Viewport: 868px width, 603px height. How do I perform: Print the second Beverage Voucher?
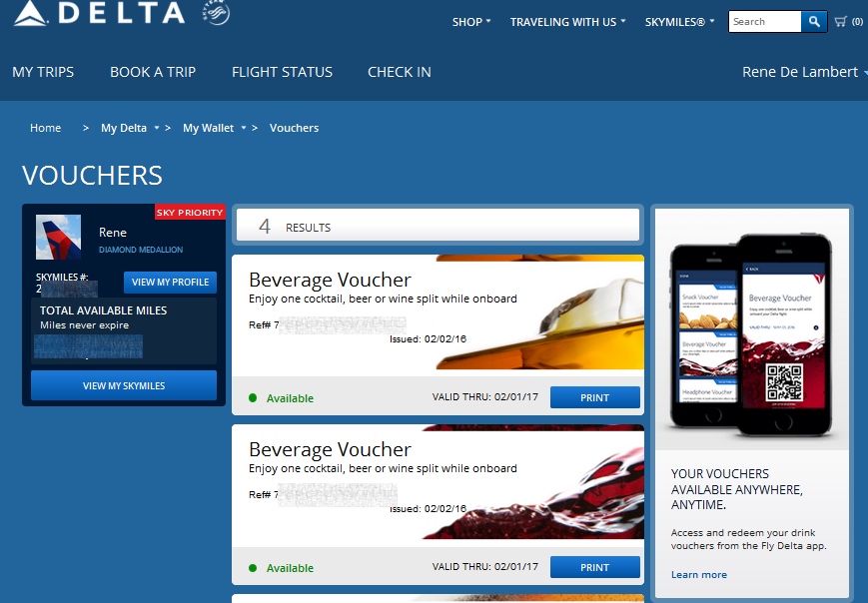pyautogui.click(x=594, y=567)
